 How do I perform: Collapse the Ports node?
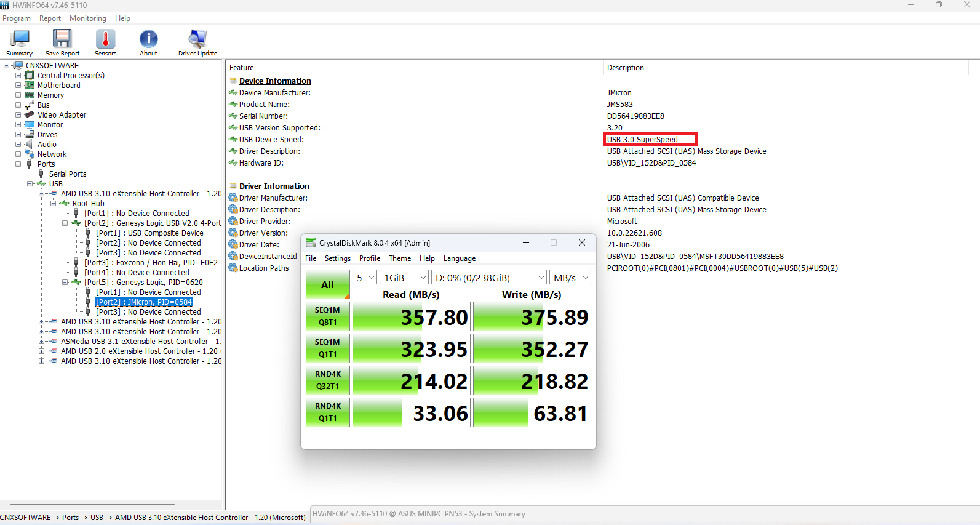tap(18, 164)
